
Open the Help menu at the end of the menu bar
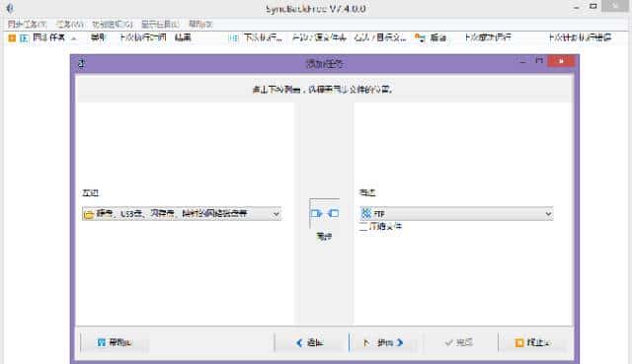point(200,24)
